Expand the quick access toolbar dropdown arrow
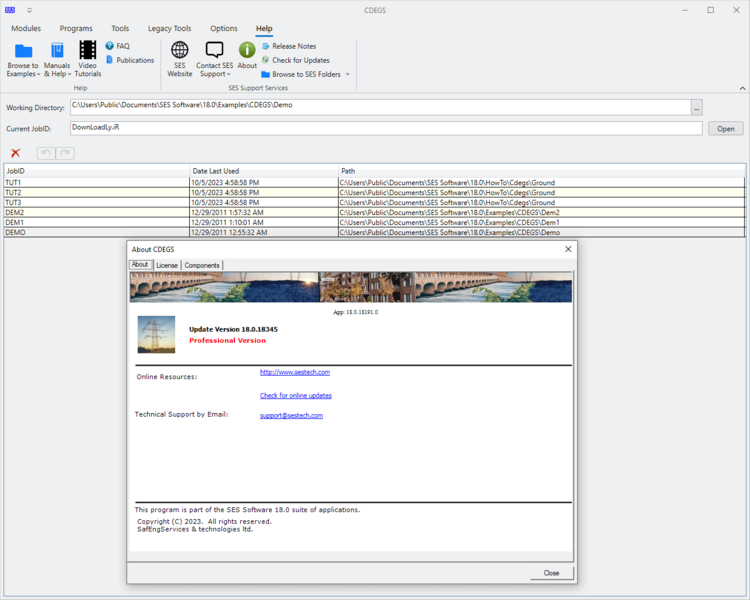The width and height of the screenshot is (750, 600). [x=29, y=10]
